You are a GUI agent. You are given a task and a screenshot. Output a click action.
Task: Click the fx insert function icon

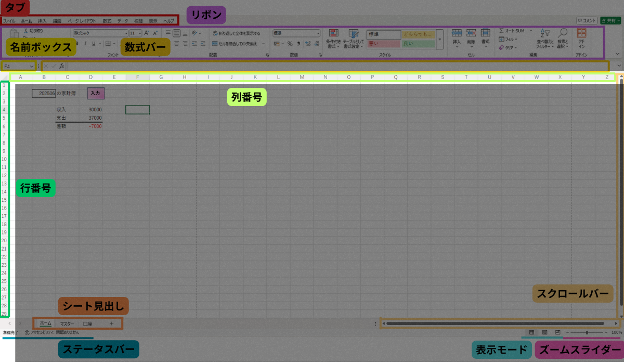pos(61,66)
